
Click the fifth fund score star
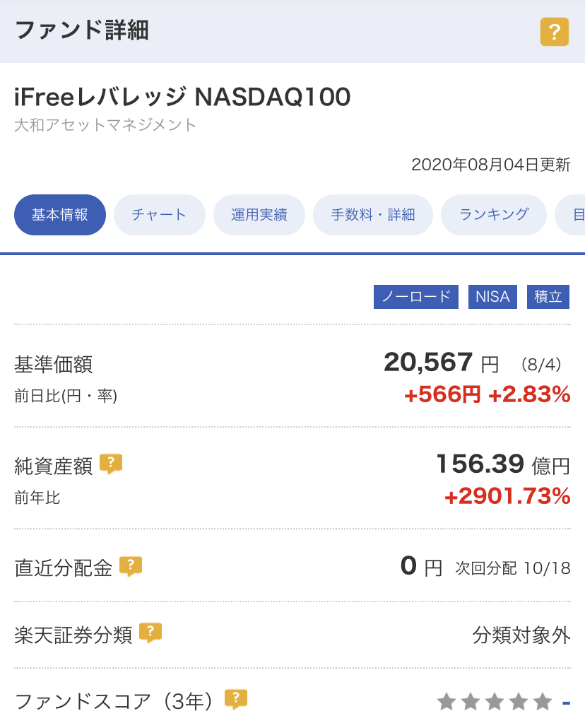543,702
